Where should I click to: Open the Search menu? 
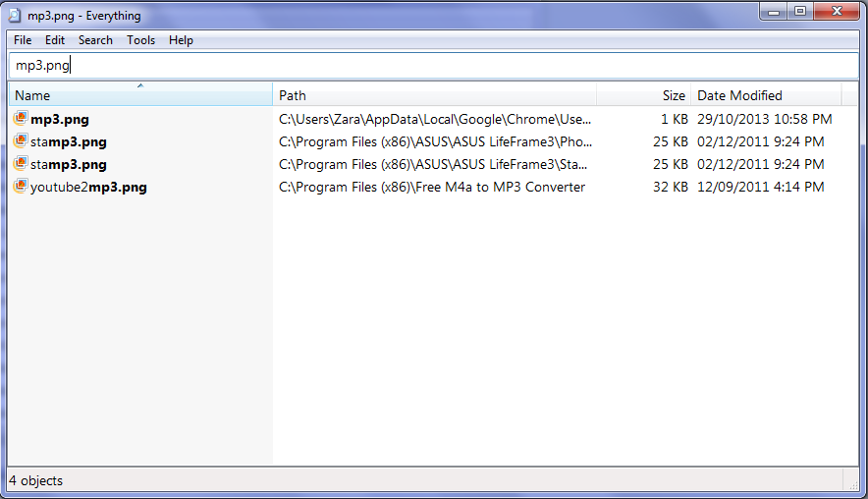point(95,40)
